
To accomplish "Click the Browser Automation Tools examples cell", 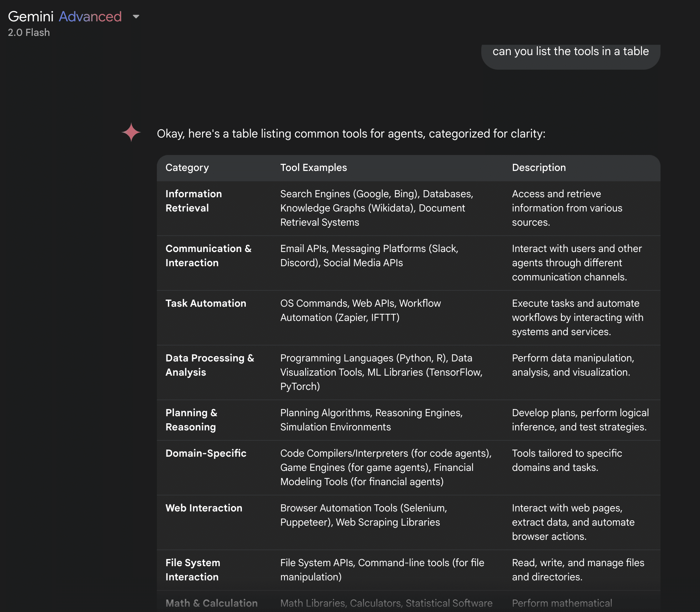I will pos(363,515).
